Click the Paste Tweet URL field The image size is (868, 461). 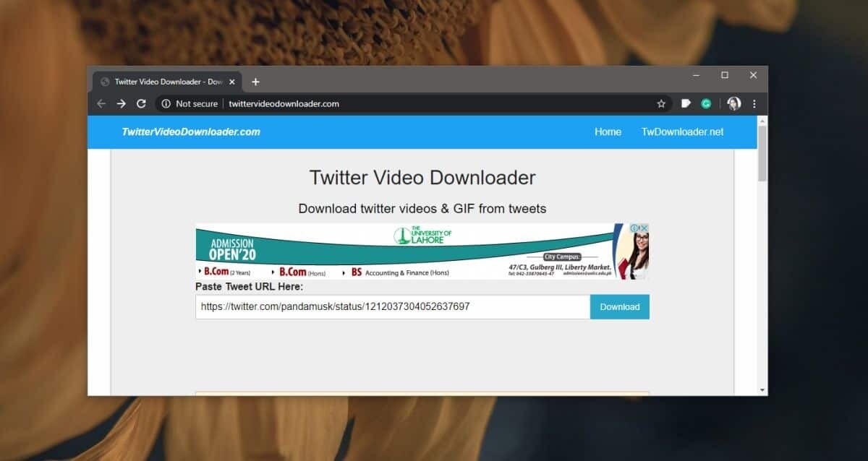tap(391, 306)
